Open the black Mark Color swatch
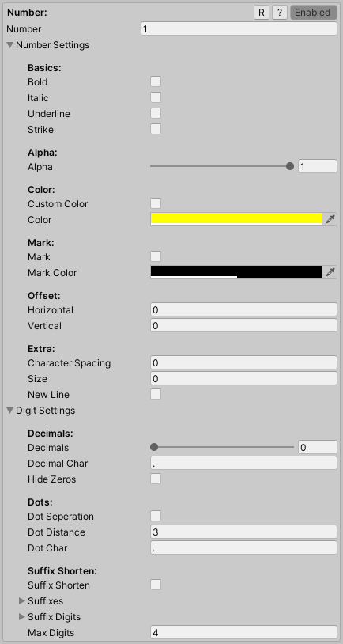 [x=237, y=272]
